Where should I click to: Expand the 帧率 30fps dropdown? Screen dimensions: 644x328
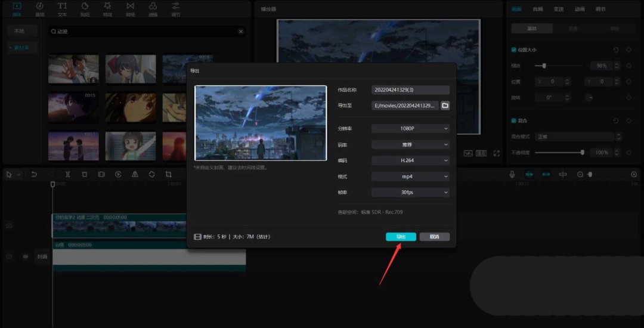(410, 193)
